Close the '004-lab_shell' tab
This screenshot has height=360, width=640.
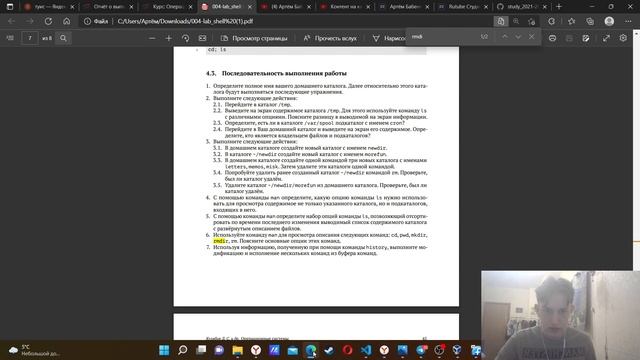(x=249, y=7)
